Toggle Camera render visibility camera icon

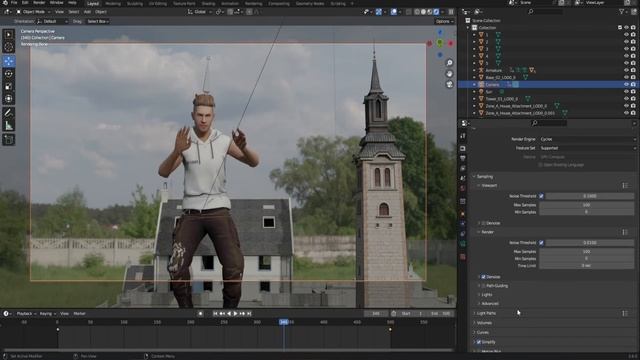[x=633, y=84]
